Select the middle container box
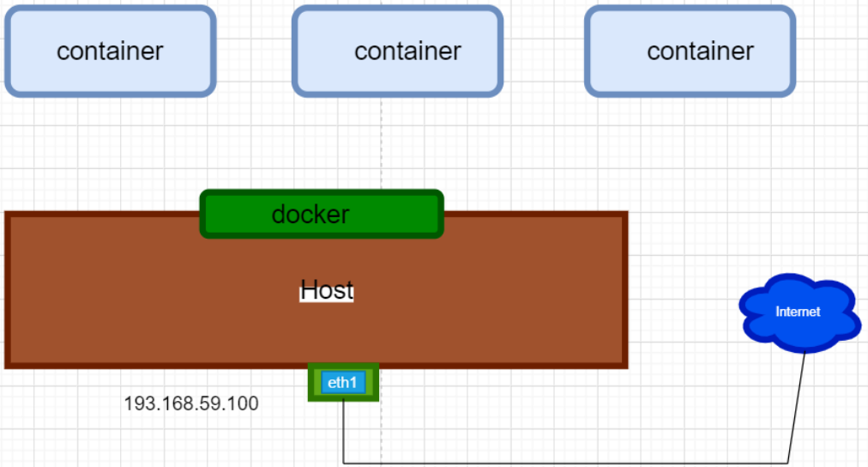868x467 pixels. (x=397, y=52)
